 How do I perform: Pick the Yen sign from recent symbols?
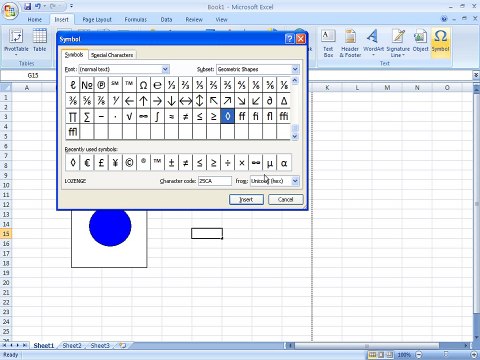[115, 163]
